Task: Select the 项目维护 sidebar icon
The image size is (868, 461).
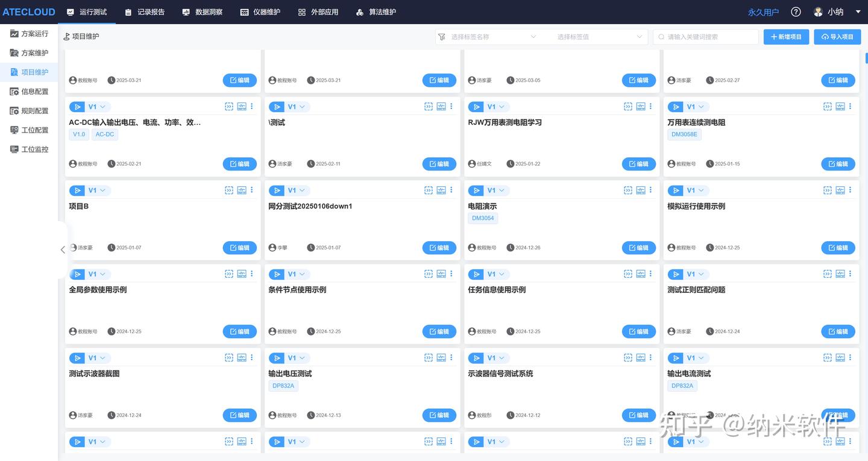Action: click(15, 72)
